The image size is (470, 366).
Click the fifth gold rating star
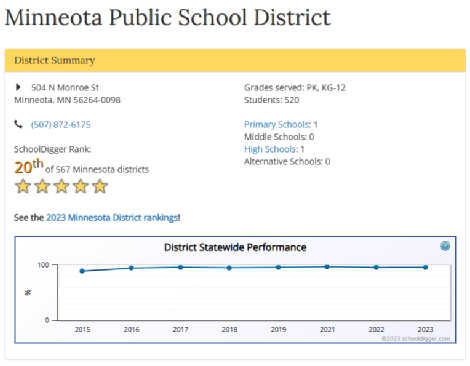coord(100,186)
